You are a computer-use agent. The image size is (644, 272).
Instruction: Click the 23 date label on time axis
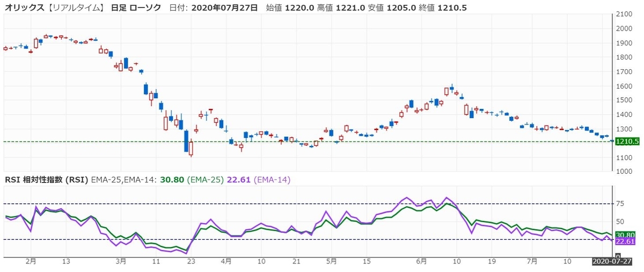pyautogui.click(x=191, y=261)
